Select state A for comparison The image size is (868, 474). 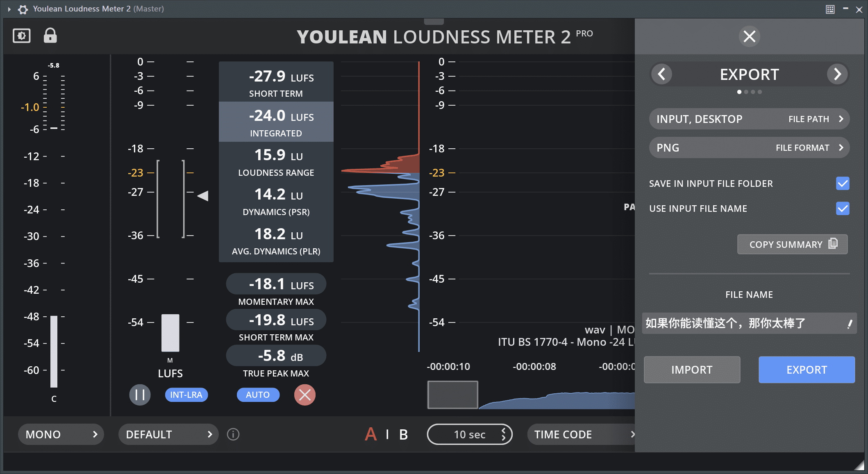(x=370, y=434)
